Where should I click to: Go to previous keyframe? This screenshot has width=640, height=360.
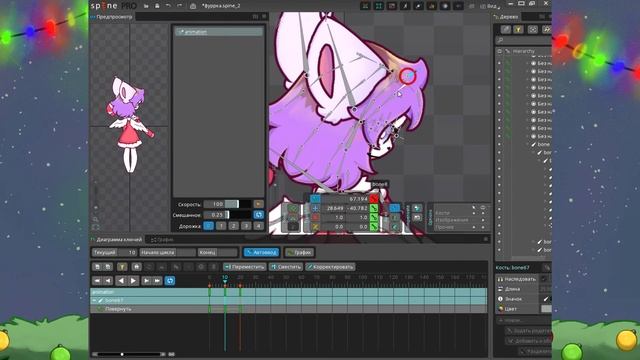pos(108,281)
